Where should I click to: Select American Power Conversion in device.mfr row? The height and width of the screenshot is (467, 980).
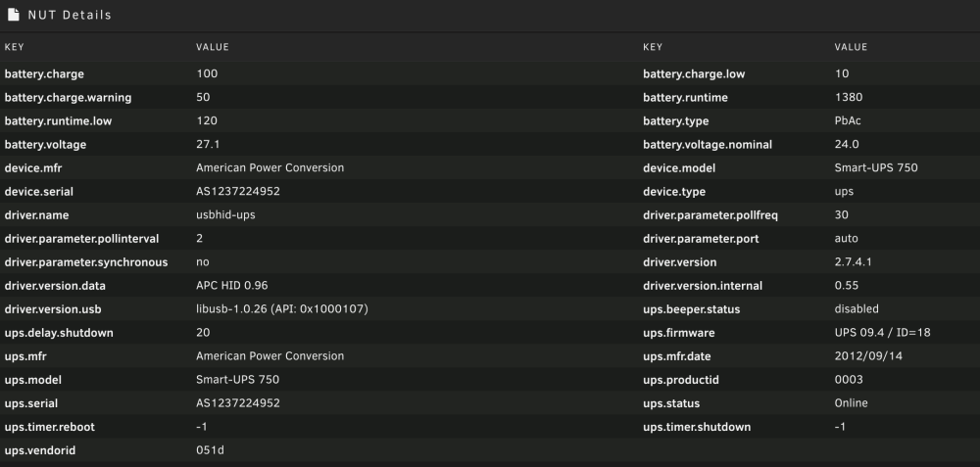coord(270,168)
